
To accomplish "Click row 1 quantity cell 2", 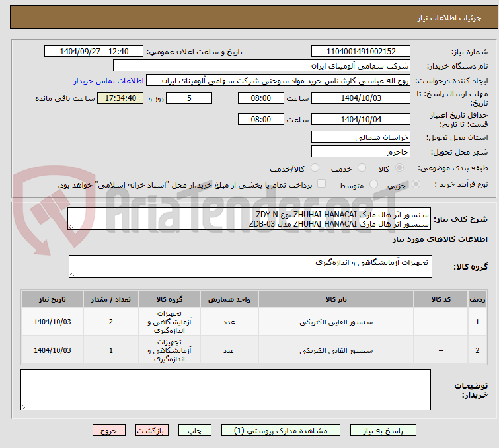I will pyautogui.click(x=111, y=322).
